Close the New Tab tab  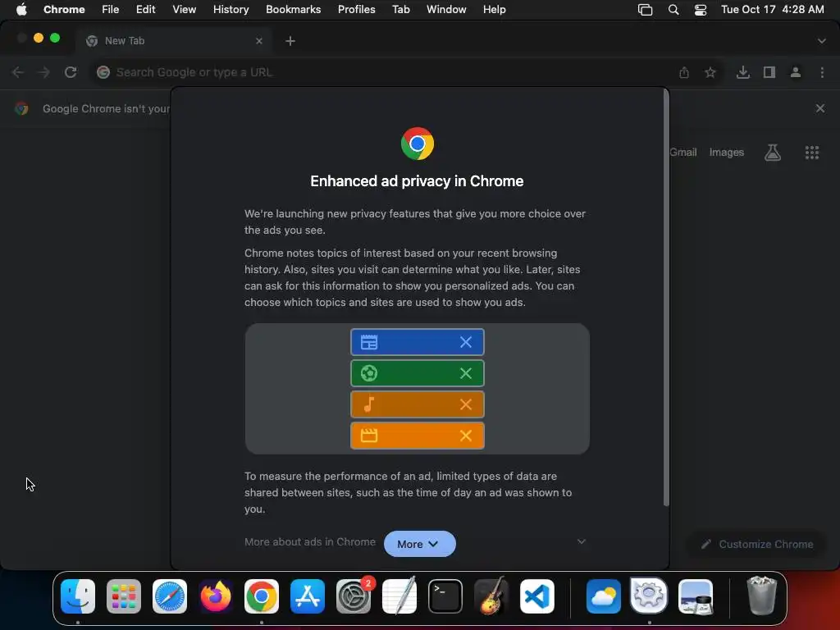(259, 41)
